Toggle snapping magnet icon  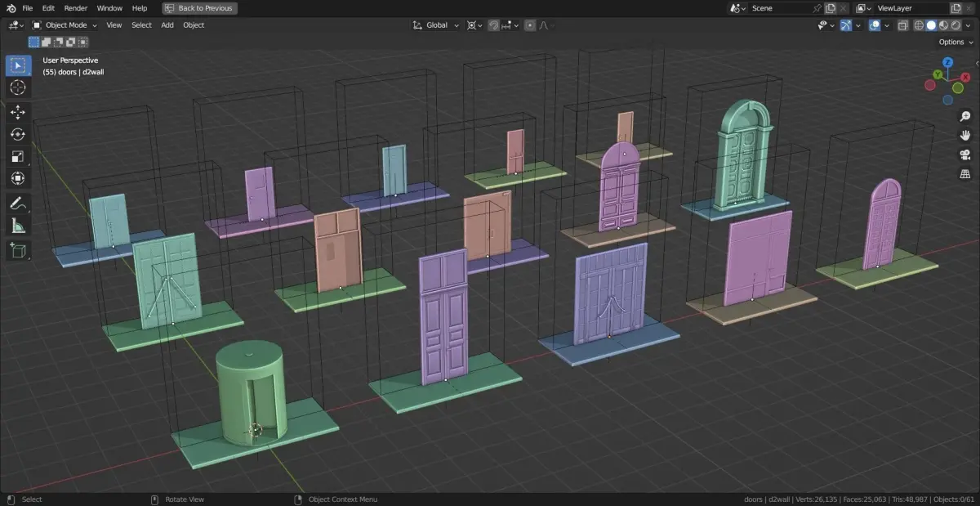point(494,25)
